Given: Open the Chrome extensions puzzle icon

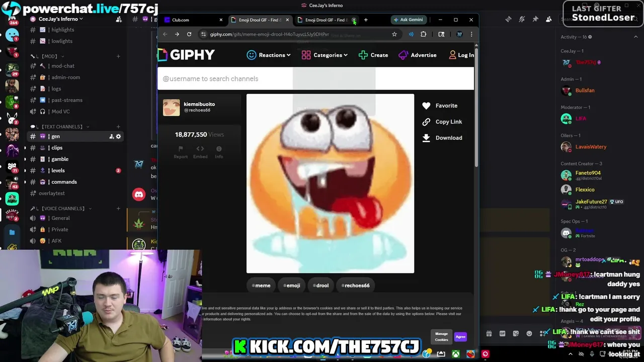Looking at the screenshot, I should pos(423,34).
